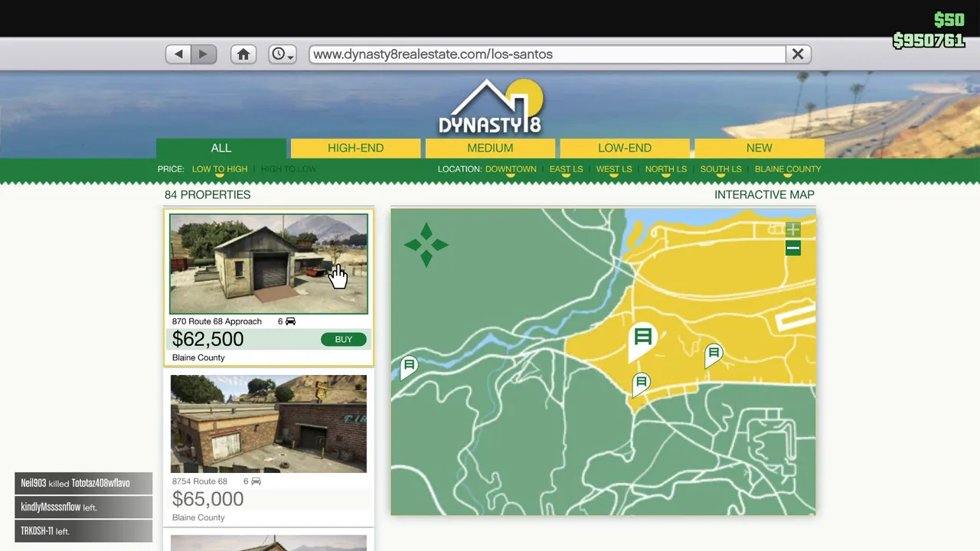
Task: Zoom out the map with minus button
Action: pos(793,248)
